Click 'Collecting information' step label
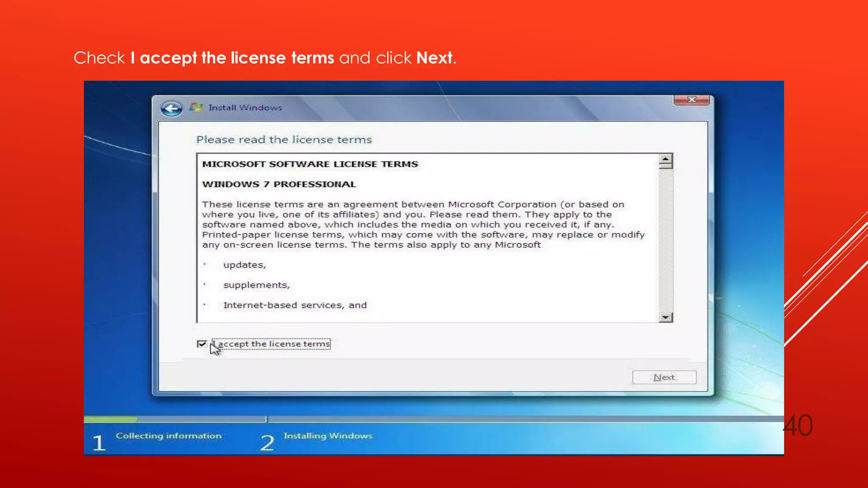Screen dimensions: 868x488 click(169, 436)
